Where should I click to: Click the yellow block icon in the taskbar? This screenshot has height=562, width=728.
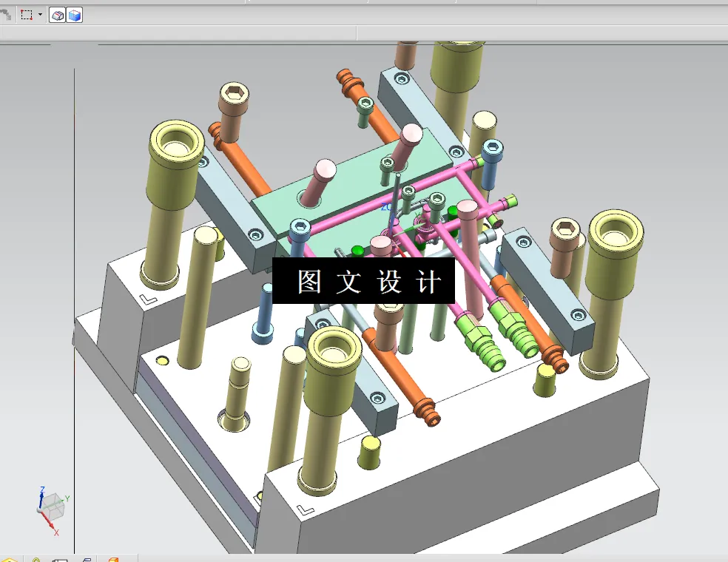[8, 560]
